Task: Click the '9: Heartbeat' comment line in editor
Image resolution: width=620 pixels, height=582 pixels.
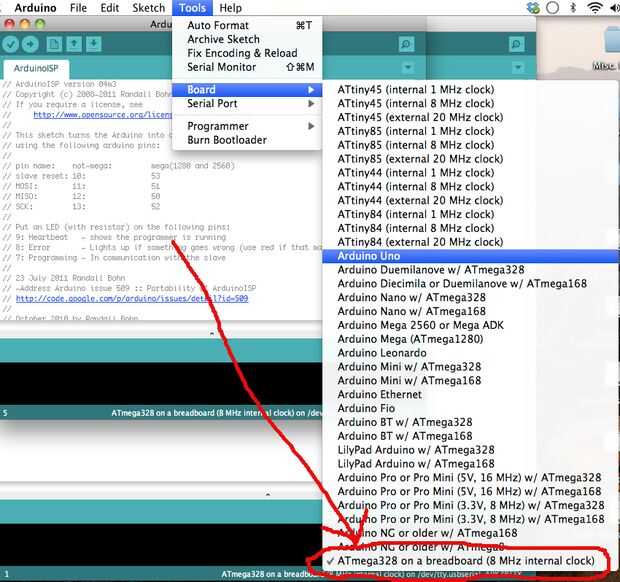Action: click(114, 237)
